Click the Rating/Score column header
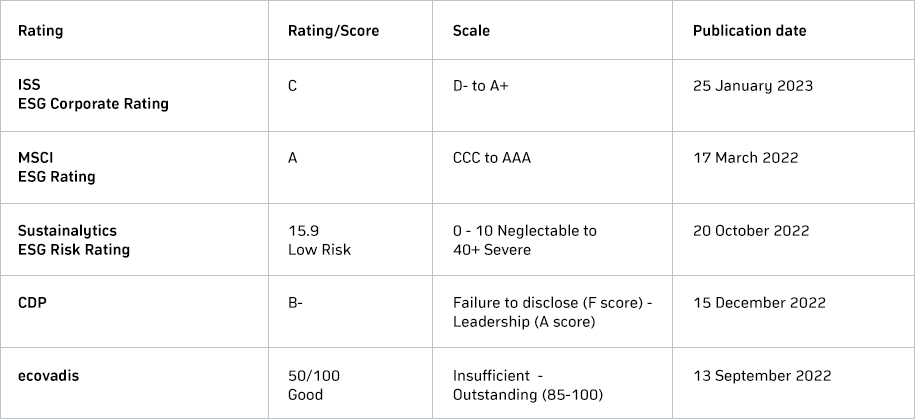This screenshot has height=419, width=915. pyautogui.click(x=333, y=31)
